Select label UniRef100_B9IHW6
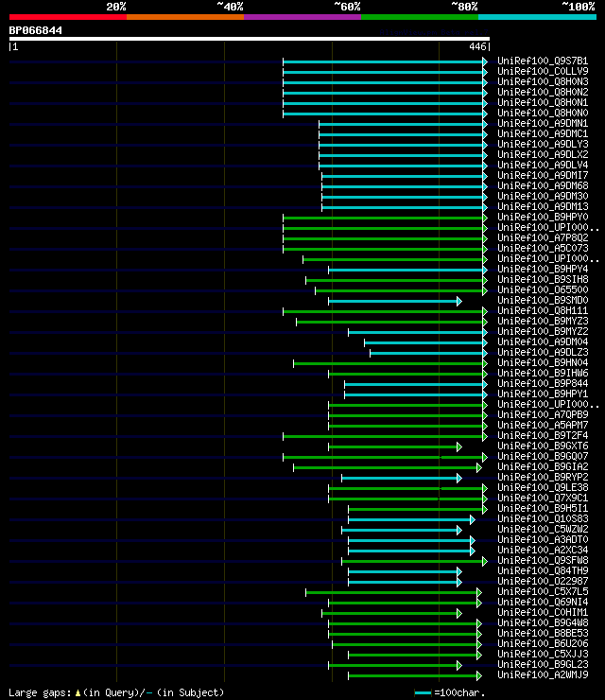This screenshot has height=700, width=605. [543, 374]
